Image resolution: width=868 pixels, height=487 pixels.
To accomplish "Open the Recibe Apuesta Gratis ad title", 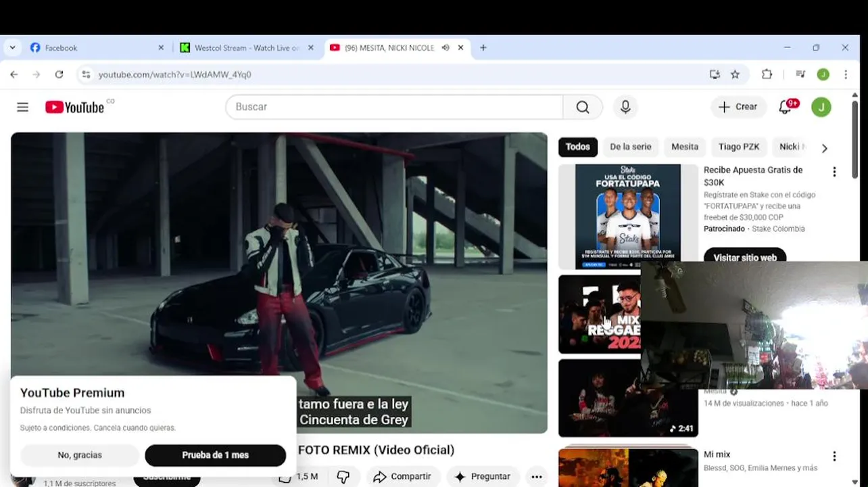I will tap(753, 177).
